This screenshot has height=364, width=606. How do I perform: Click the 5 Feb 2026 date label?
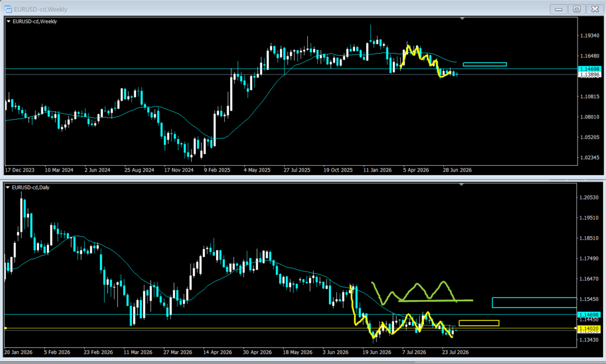[x=57, y=352]
